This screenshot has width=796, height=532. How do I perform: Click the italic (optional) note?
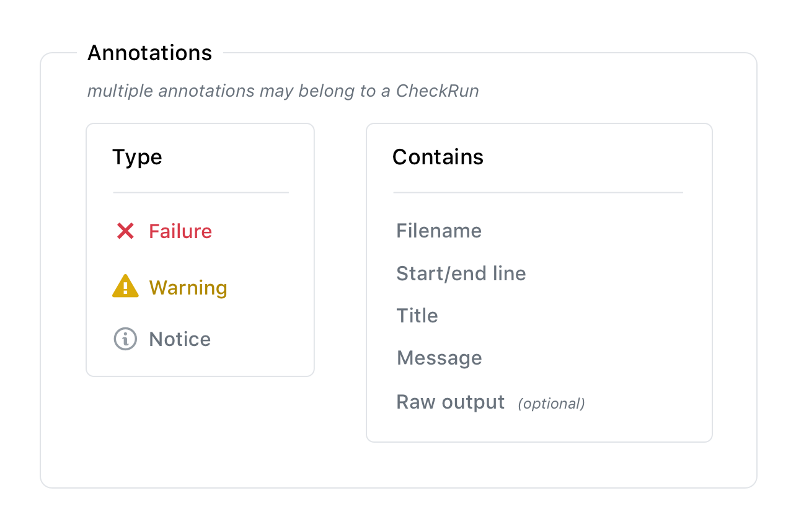tap(551, 404)
